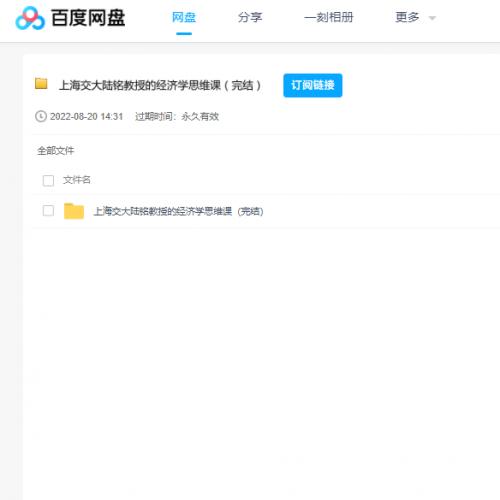Click the Baidu Netdisk cloud logo

coord(30,18)
